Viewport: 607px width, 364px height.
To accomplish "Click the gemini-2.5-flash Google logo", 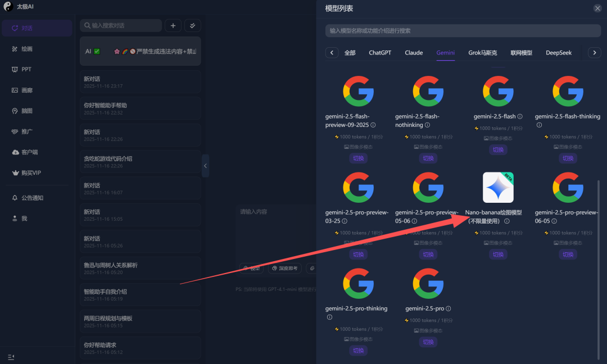I will (498, 92).
